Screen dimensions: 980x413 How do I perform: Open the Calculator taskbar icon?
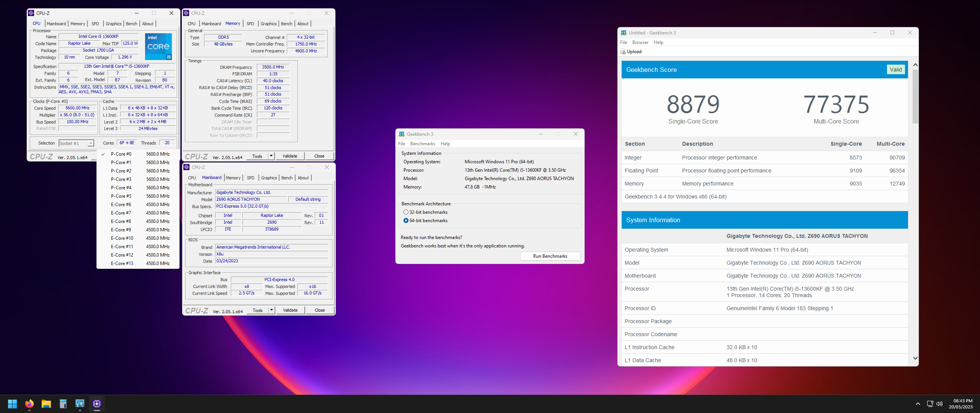63,404
